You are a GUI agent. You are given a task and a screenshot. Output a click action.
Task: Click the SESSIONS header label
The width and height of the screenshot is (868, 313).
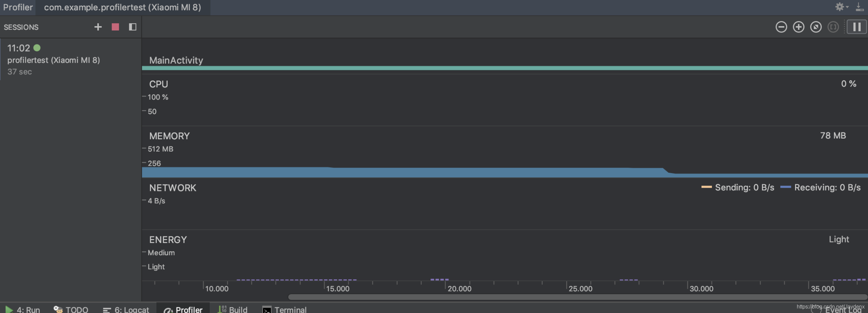(x=21, y=27)
